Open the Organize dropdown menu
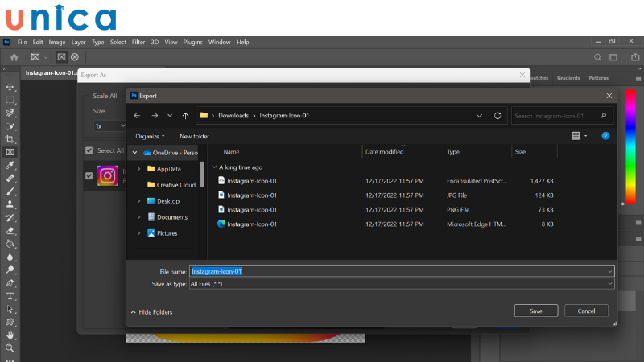Screen dimensions: 644x362 [150, 136]
